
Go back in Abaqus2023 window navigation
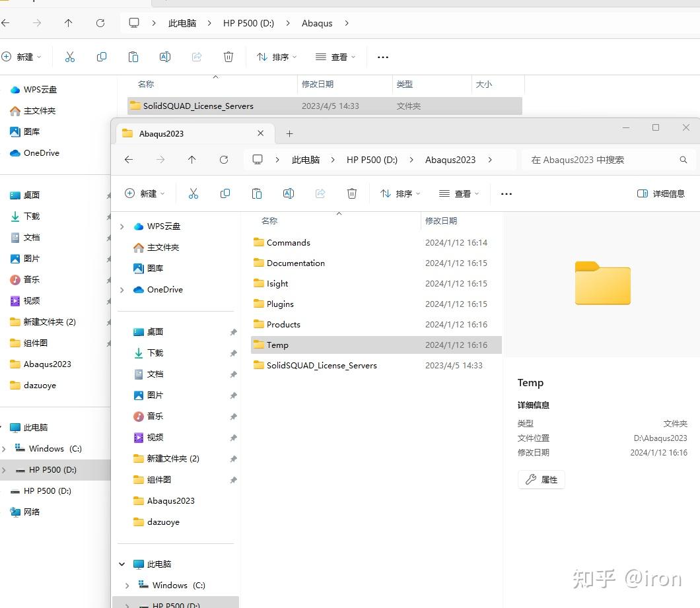[x=129, y=159]
